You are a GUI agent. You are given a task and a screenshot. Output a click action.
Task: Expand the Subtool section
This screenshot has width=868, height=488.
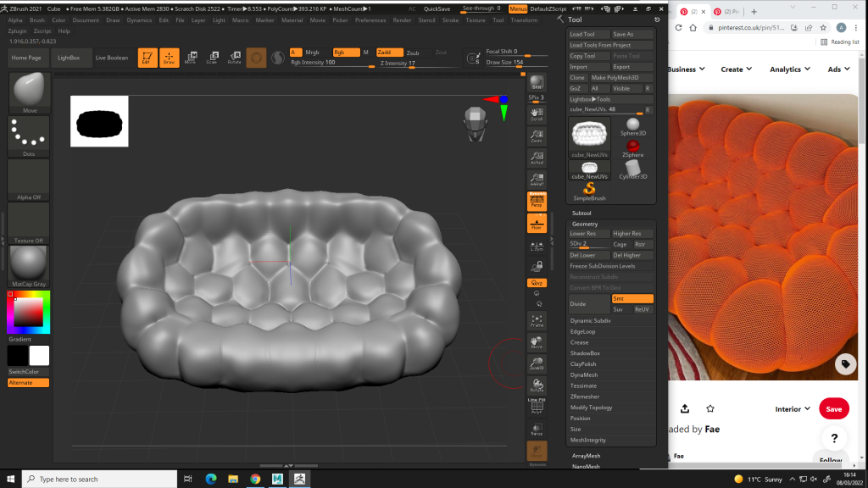581,213
